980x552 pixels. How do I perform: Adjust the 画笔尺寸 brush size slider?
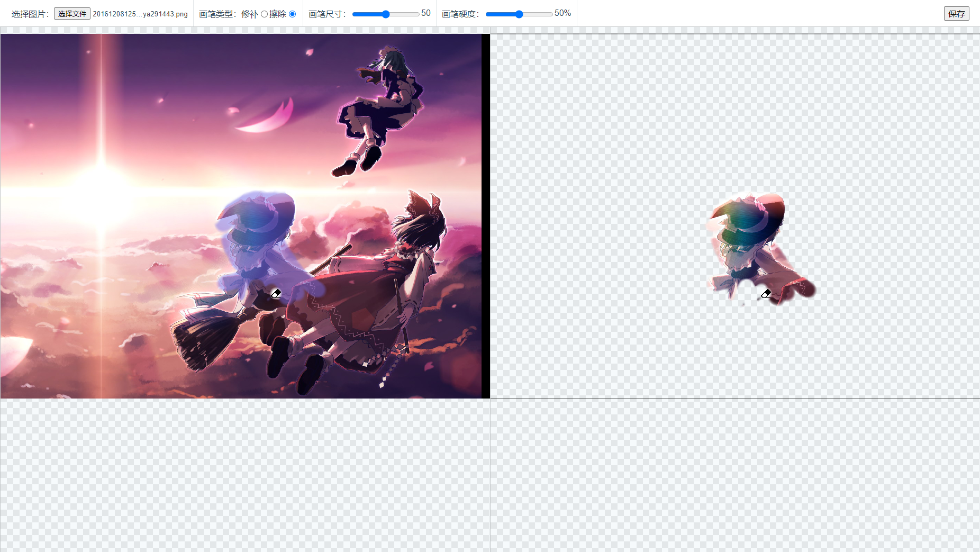point(386,14)
